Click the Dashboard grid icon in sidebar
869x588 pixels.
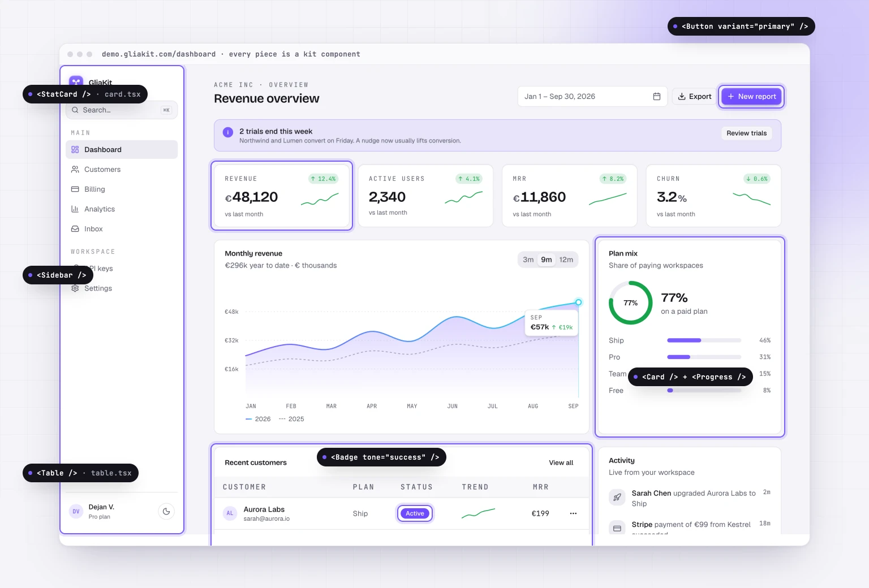click(x=75, y=150)
